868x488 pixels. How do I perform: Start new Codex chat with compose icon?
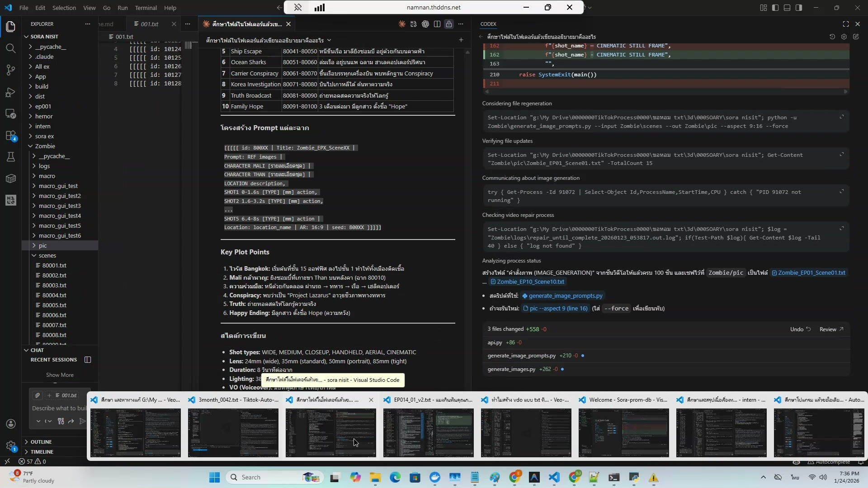856,37
